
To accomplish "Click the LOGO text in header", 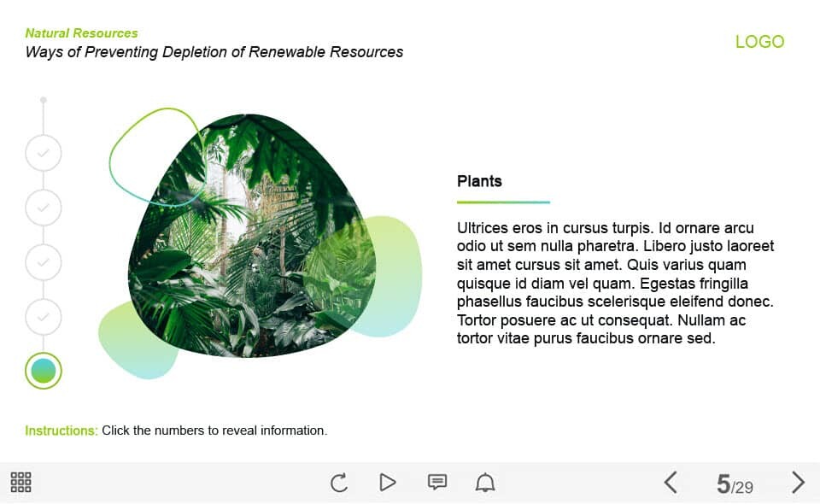I will (x=759, y=42).
